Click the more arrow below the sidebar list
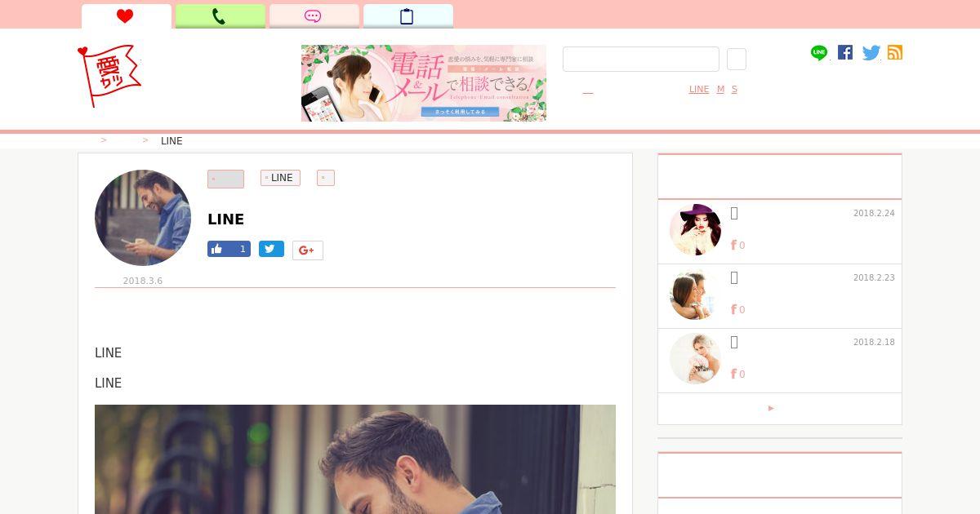Screen dimensions: 980x514 coord(771,408)
